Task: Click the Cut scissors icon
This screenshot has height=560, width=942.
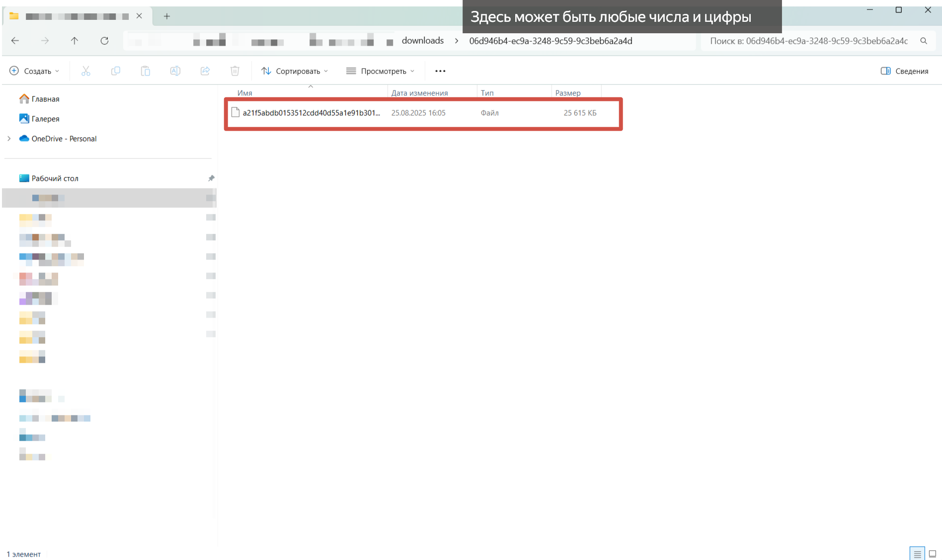Action: (86, 71)
